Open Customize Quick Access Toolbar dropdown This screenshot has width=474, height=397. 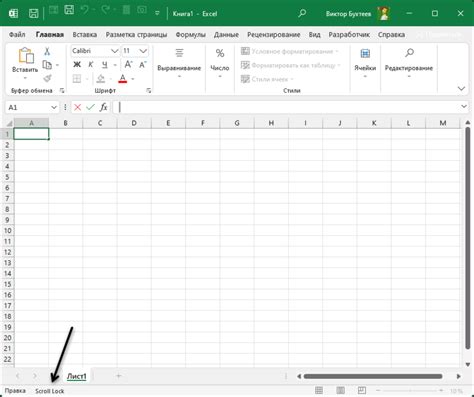click(157, 14)
